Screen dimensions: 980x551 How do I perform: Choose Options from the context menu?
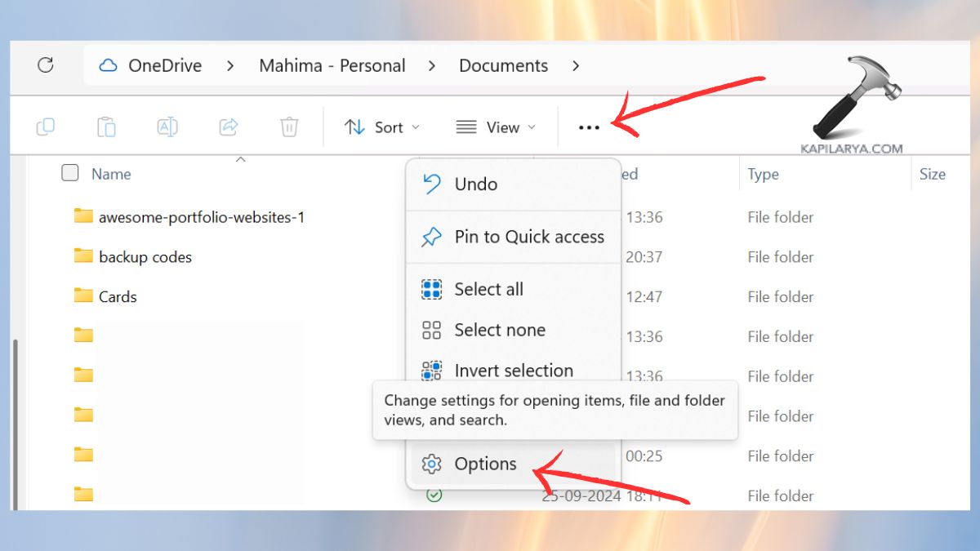[x=485, y=463]
